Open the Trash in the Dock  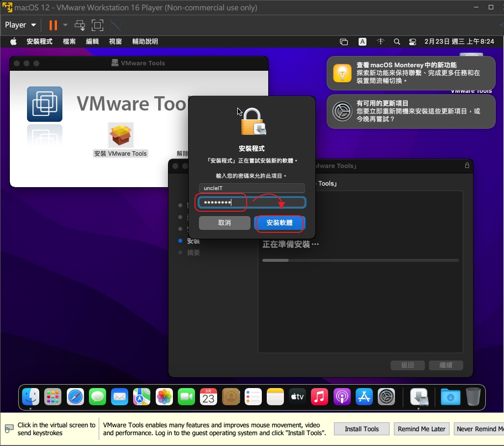[473, 397]
